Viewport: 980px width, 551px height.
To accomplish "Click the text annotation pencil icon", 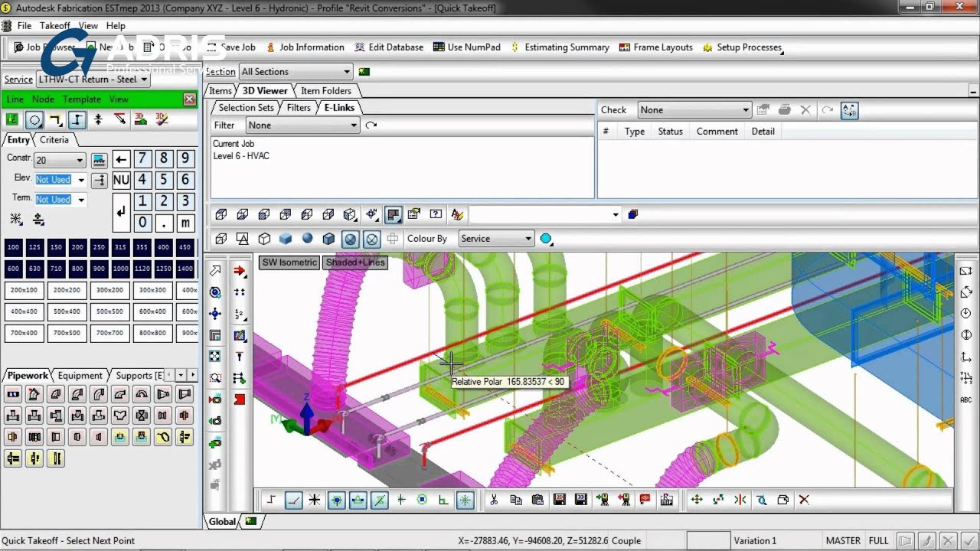I will (x=457, y=214).
